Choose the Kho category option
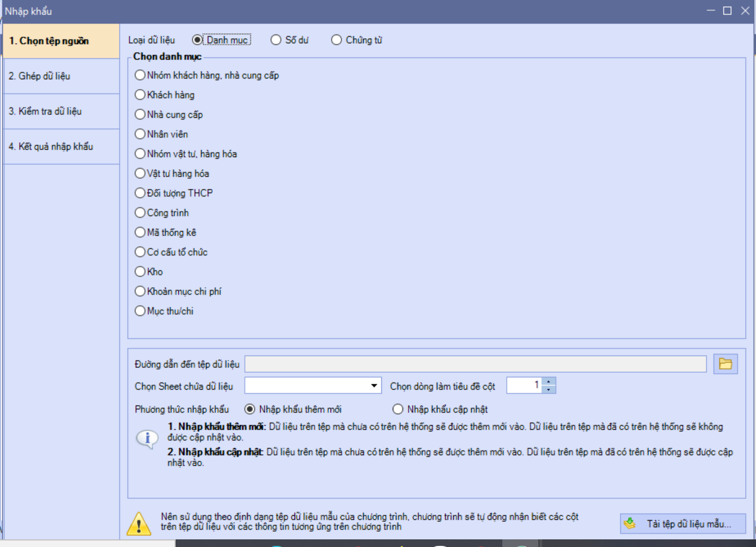Image resolution: width=756 pixels, height=547 pixels. (140, 272)
